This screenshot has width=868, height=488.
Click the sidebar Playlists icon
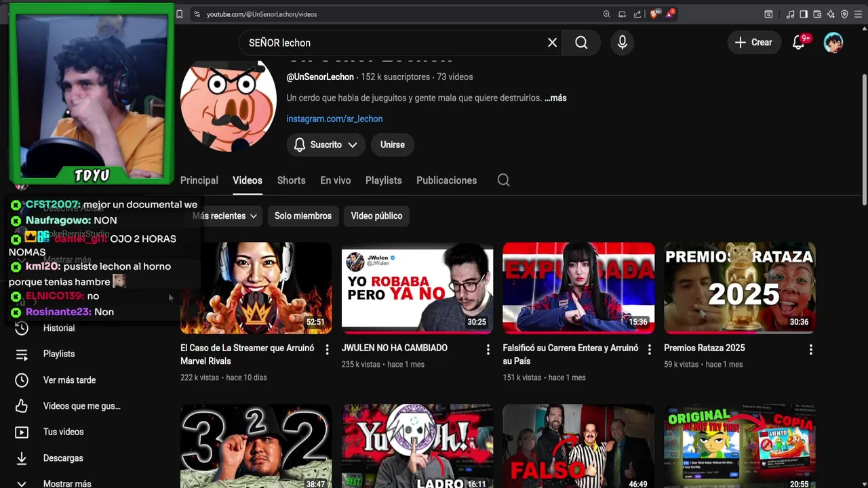click(22, 354)
